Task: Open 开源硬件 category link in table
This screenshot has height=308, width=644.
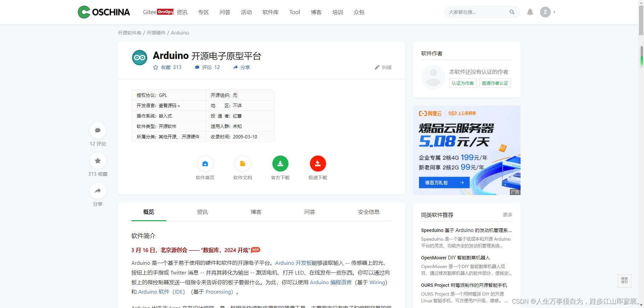Action: (x=191, y=137)
